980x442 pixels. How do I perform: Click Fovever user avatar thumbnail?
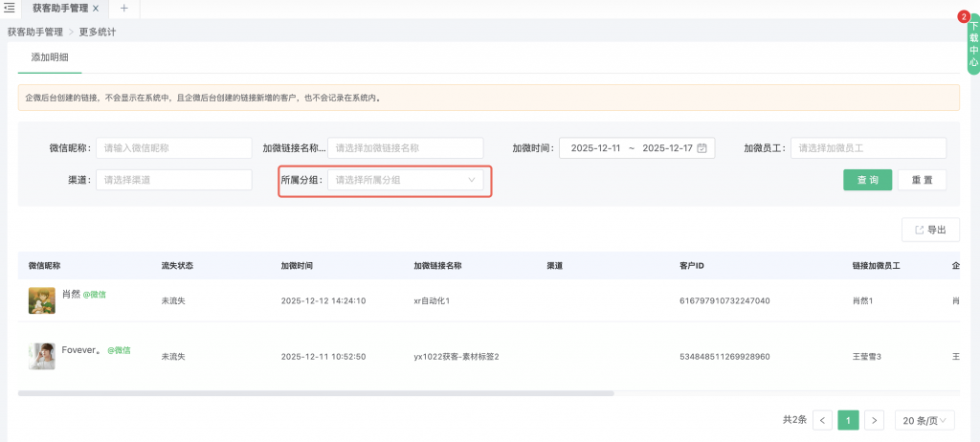coord(42,356)
